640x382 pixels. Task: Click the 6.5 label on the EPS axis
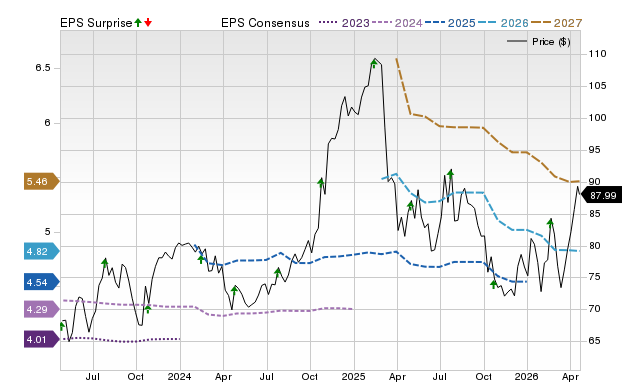click(x=43, y=68)
